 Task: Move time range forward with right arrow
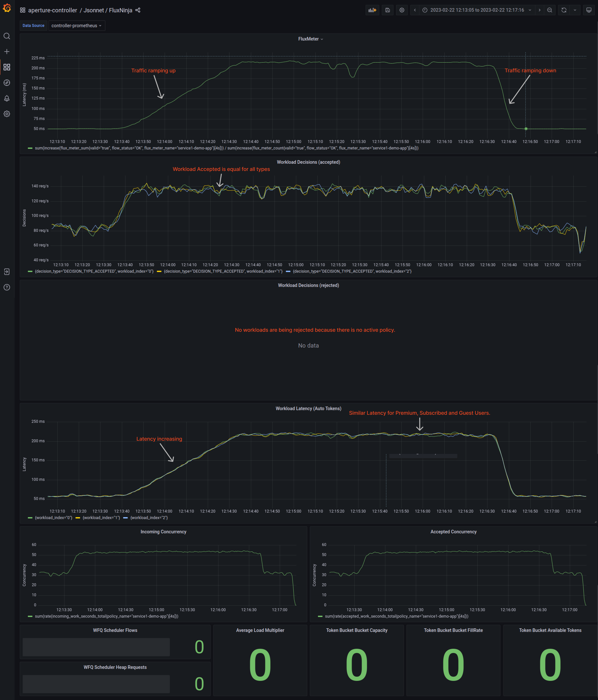point(540,10)
